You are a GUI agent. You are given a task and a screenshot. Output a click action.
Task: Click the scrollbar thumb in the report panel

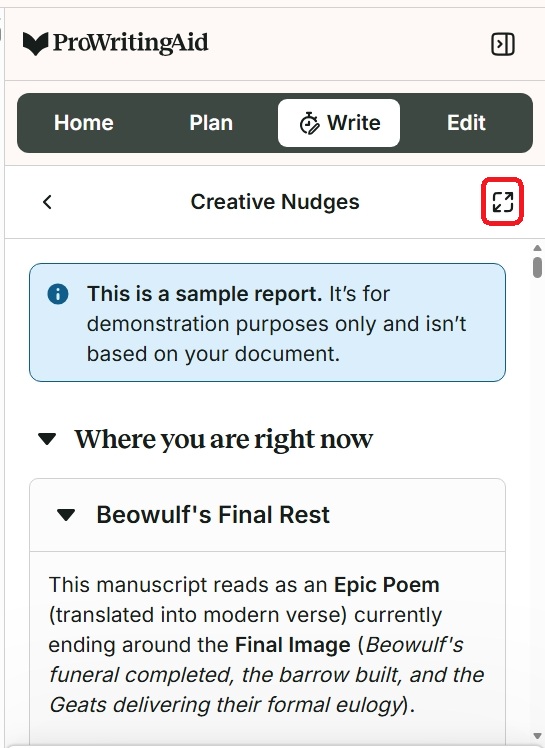point(537,267)
